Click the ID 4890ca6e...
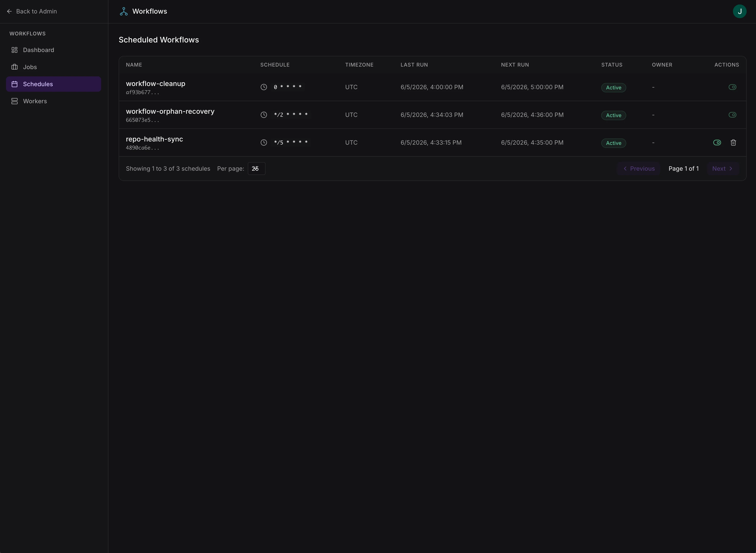The width and height of the screenshot is (756, 553). pos(143,148)
